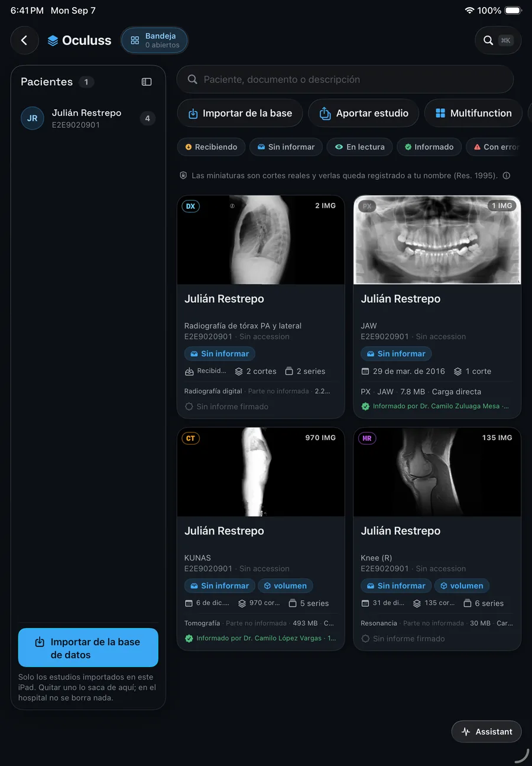This screenshot has height=766, width=532.
Task: Open the Bandeja tray with 0 abiertos
Action: 154,40
